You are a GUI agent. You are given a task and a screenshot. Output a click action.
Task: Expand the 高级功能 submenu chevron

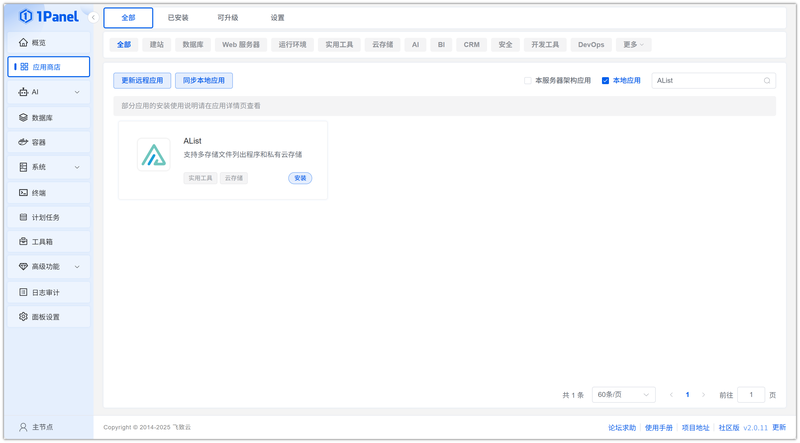pyautogui.click(x=77, y=266)
